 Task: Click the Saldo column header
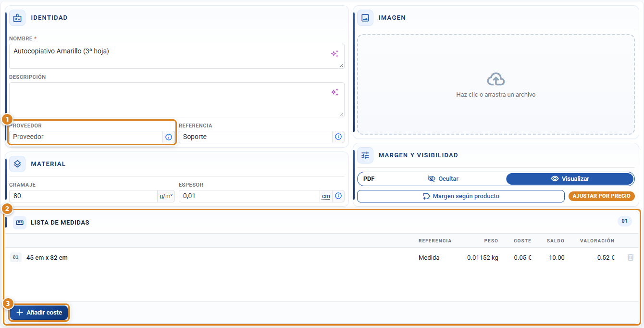point(556,241)
